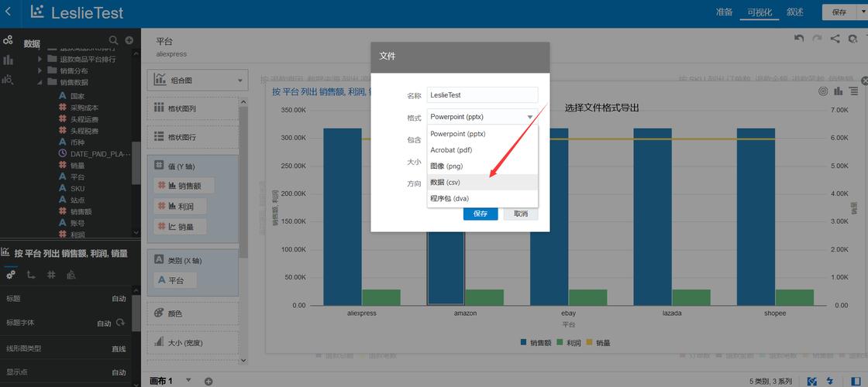Collapse the 销售数据 folder
The width and height of the screenshot is (868, 387).
[40, 82]
